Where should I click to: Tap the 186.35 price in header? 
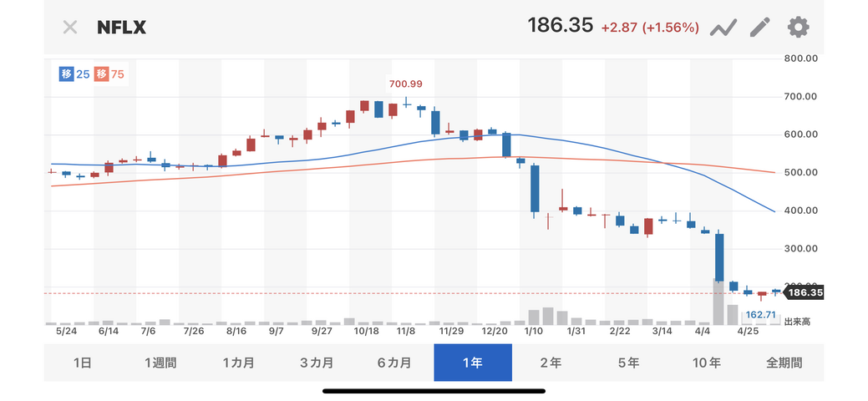tap(561, 25)
